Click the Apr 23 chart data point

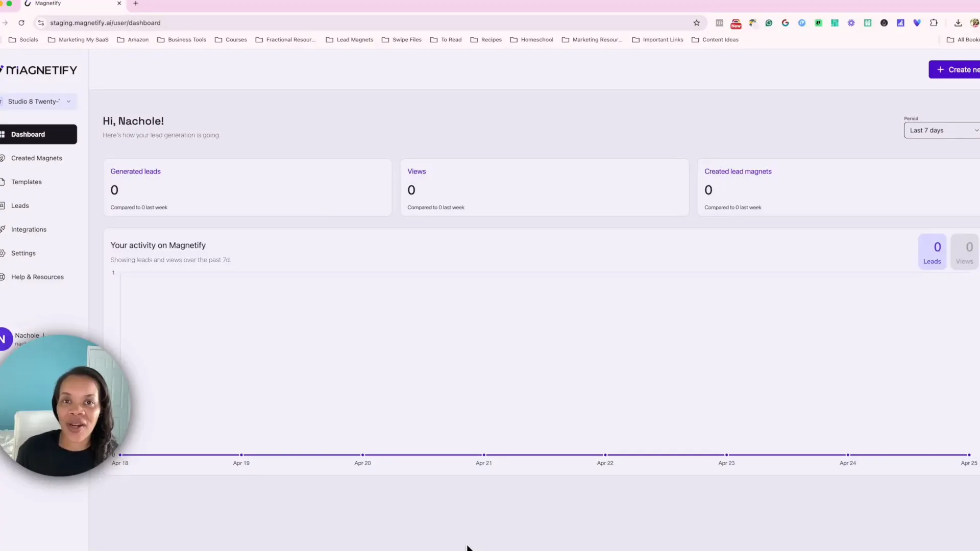point(727,455)
